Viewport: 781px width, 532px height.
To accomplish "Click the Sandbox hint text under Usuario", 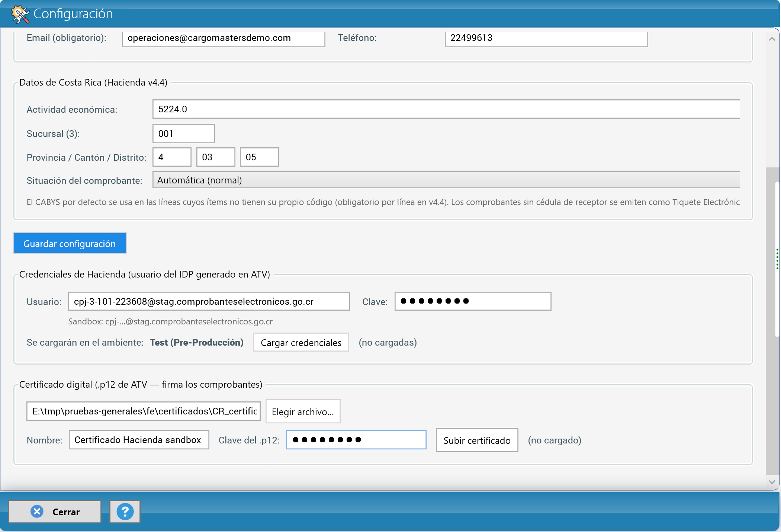I will [170, 321].
